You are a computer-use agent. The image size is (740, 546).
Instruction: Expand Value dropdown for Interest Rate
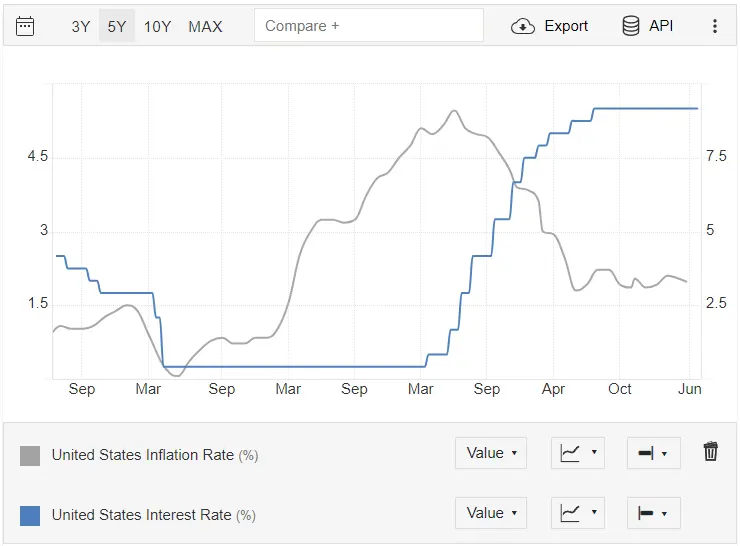click(491, 513)
